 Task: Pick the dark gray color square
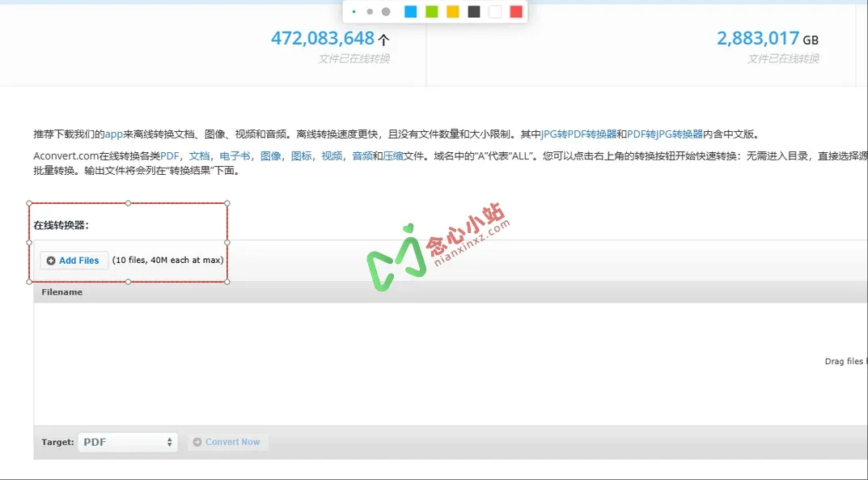coord(473,12)
